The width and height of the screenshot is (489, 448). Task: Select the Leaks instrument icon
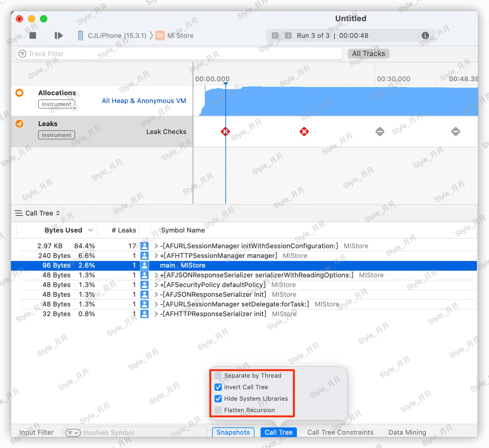point(20,124)
